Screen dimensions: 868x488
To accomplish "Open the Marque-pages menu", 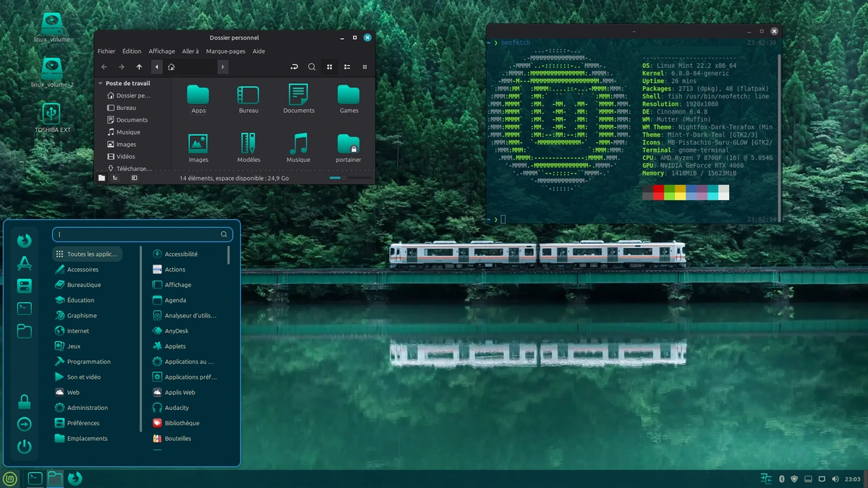I will tap(225, 51).
